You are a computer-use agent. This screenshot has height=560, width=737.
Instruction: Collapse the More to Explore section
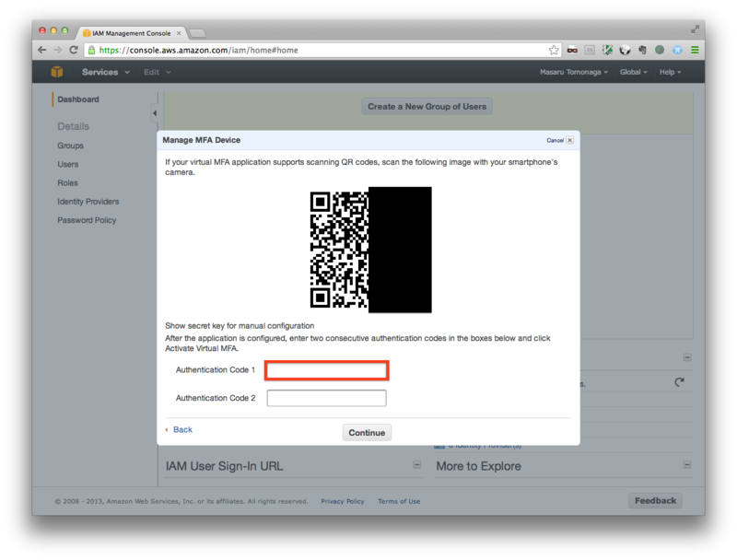pos(687,464)
